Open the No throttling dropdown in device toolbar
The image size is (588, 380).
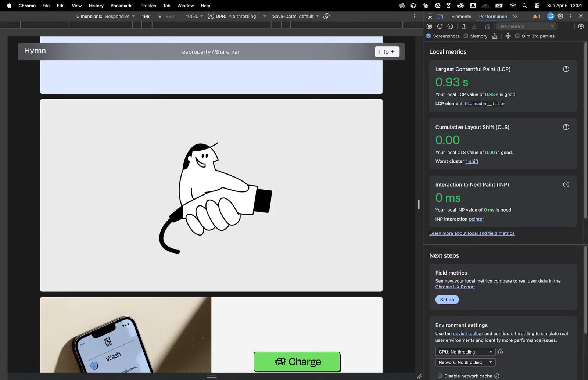click(247, 16)
